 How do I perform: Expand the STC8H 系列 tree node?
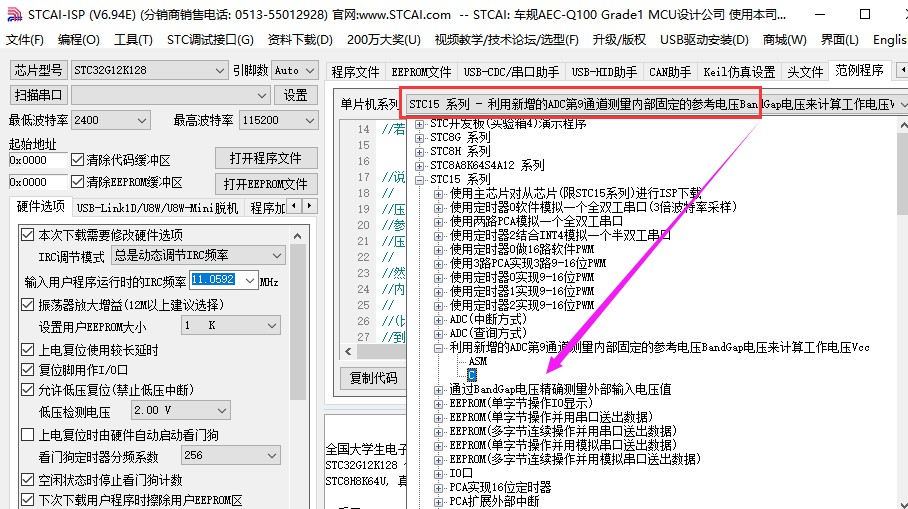coord(420,152)
